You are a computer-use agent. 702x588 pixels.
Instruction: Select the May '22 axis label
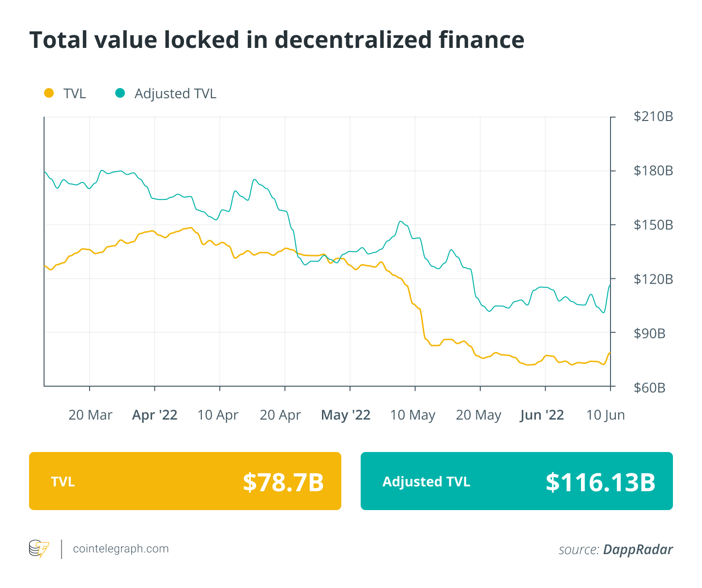[x=346, y=415]
